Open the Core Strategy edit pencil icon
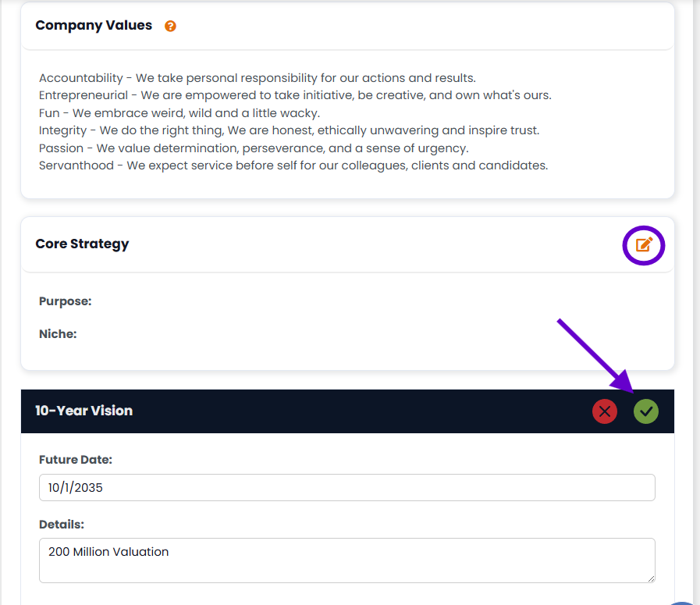The width and height of the screenshot is (700, 605). coord(643,244)
